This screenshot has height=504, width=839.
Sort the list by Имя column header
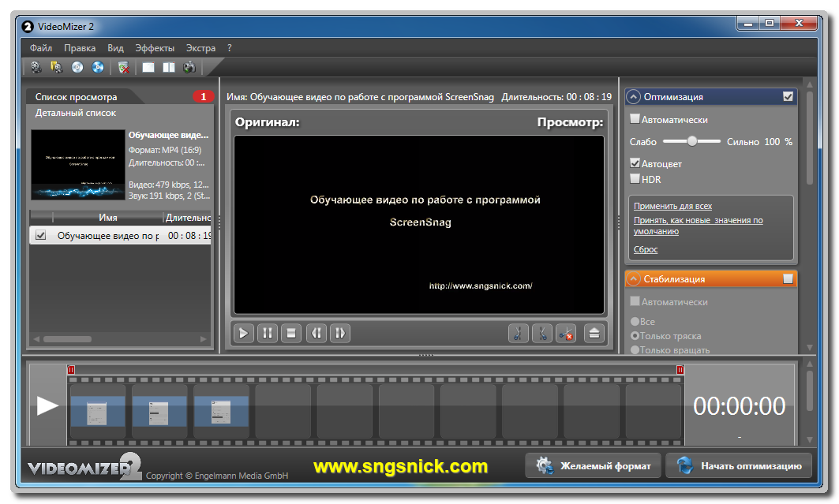107,218
